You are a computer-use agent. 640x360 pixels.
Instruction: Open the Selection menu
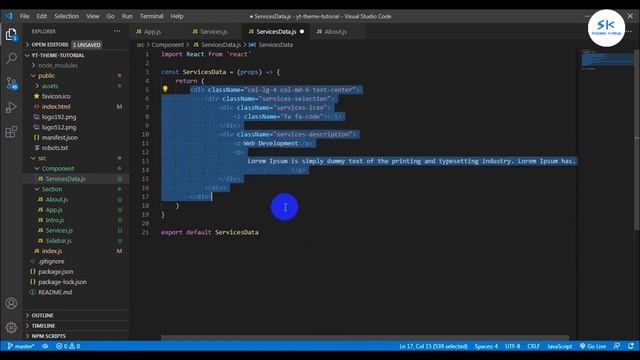click(x=67, y=16)
